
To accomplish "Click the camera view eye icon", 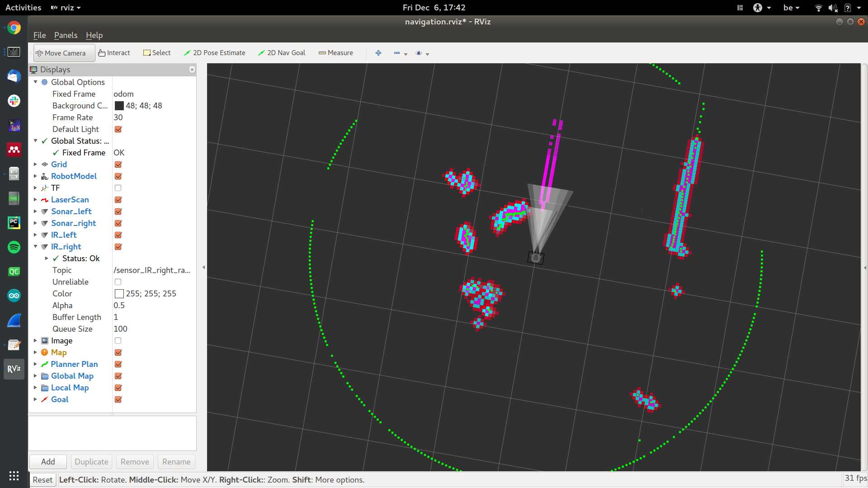I will [x=419, y=53].
